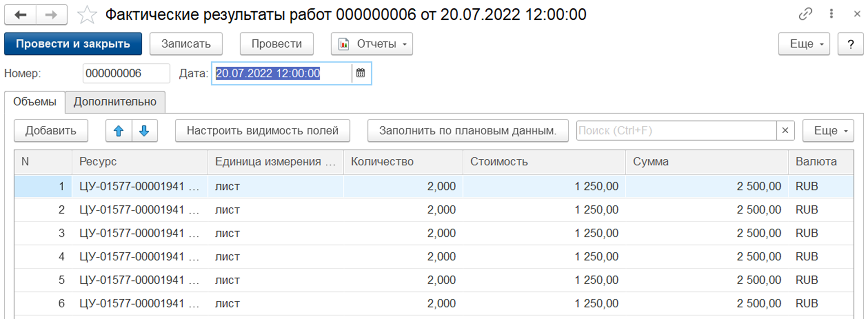Click the back navigation arrow
Image resolution: width=868 pixels, height=319 pixels.
(20, 15)
